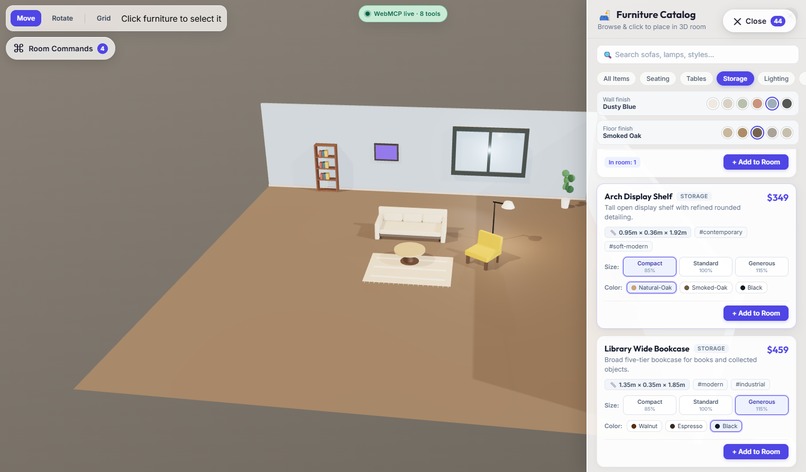
Task: Click the Room Commands count badge 4
Action: click(103, 48)
